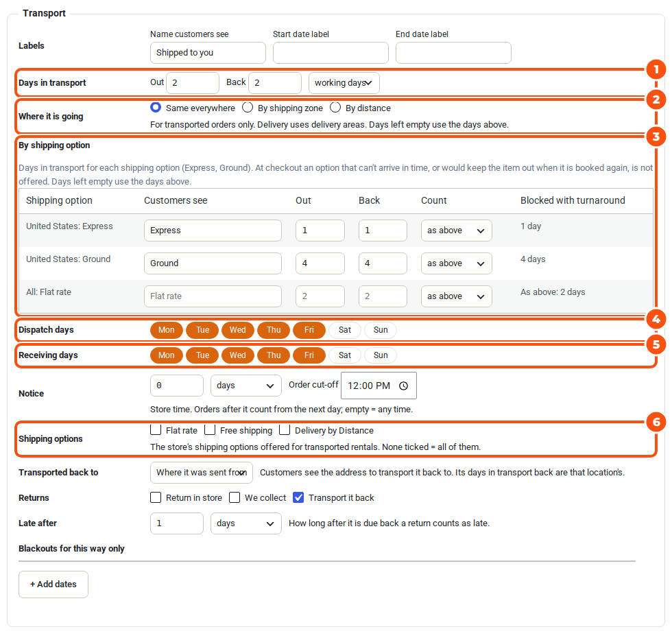Click the Notice number field

tap(177, 386)
